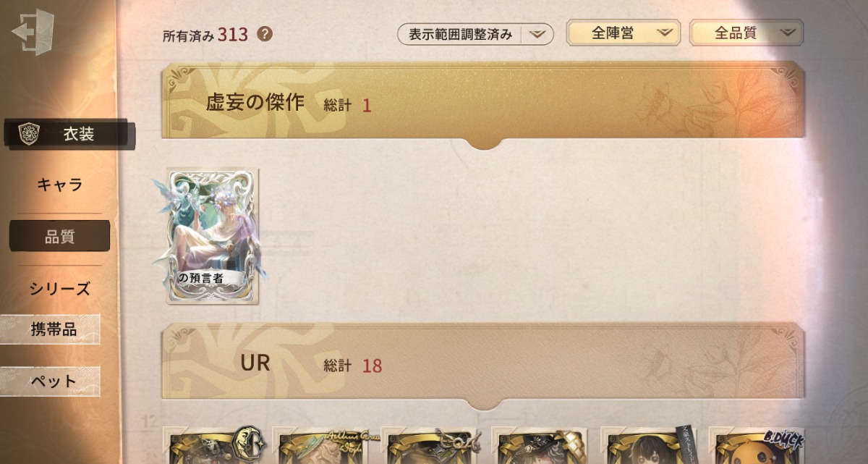Expand the 表示範囲調整済み dropdown
The image size is (868, 464).
475,34
